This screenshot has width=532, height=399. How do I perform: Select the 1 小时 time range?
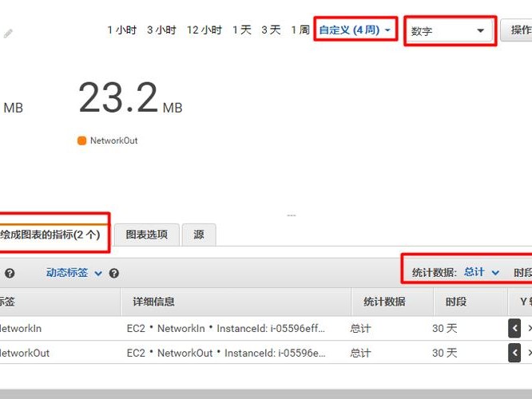coord(121,30)
